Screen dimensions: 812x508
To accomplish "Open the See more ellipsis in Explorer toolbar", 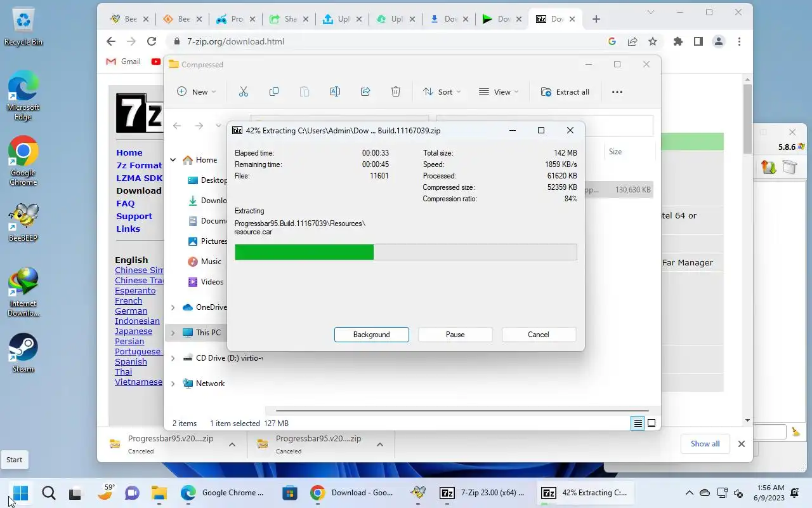I will (x=617, y=91).
